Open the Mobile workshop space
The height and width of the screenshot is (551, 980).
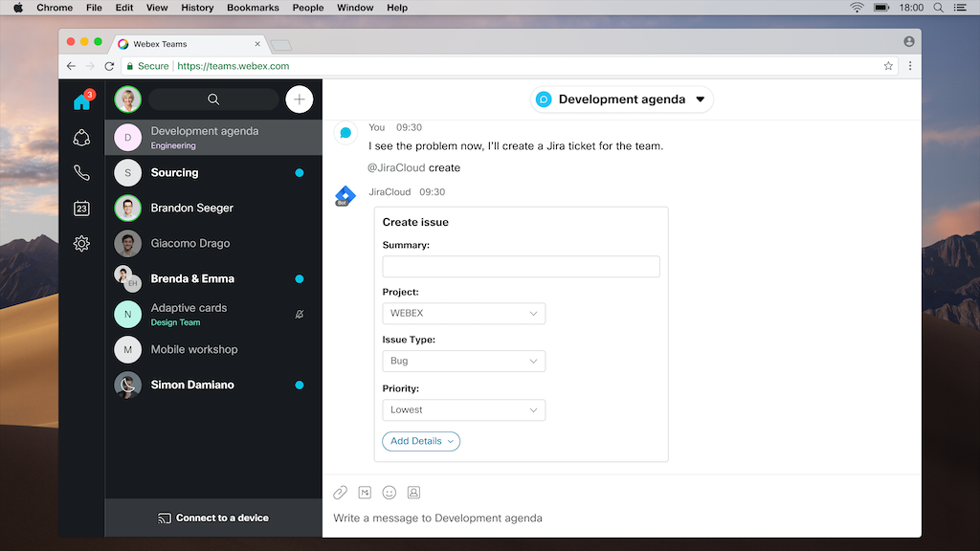pos(213,350)
